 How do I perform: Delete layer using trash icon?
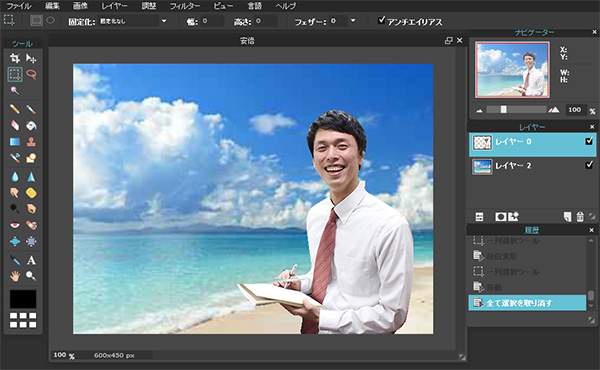pyautogui.click(x=580, y=217)
